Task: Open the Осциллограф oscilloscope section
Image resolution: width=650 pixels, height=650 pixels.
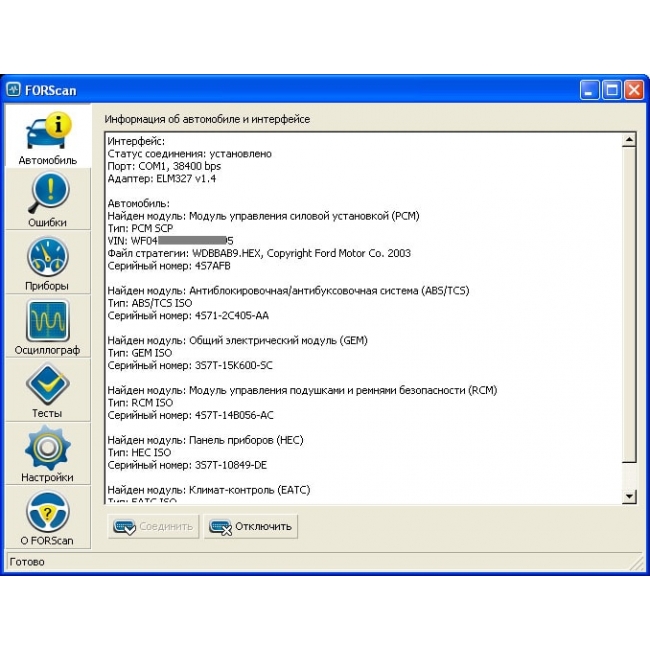Action: click(x=48, y=326)
